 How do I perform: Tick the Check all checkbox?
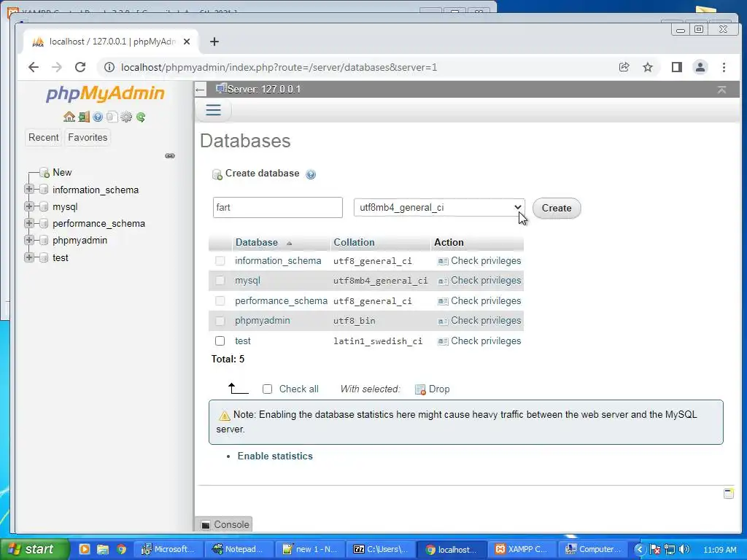[x=267, y=389]
